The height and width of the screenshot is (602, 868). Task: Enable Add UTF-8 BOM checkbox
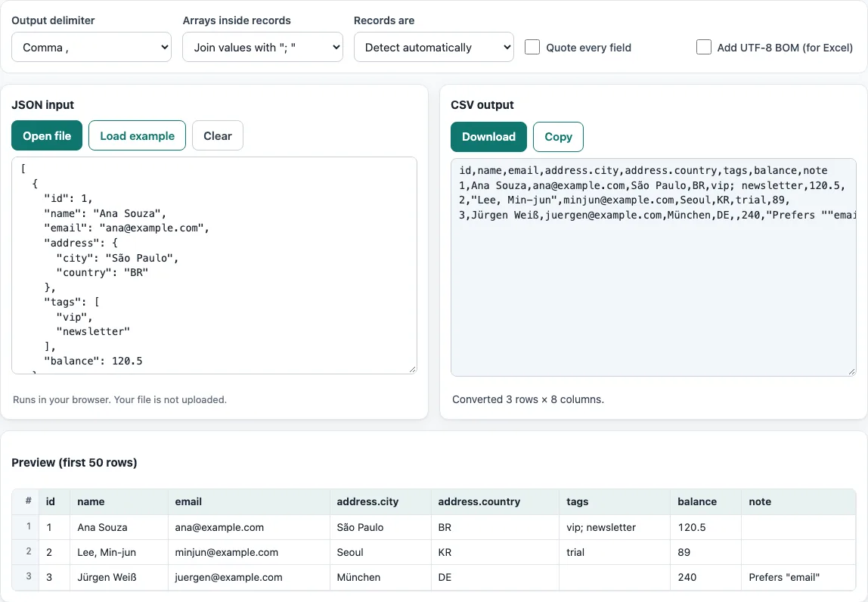point(704,47)
